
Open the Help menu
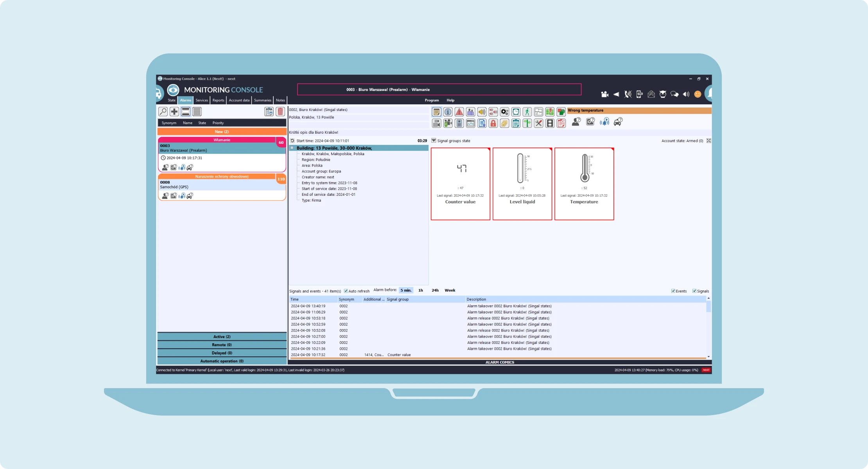point(450,100)
